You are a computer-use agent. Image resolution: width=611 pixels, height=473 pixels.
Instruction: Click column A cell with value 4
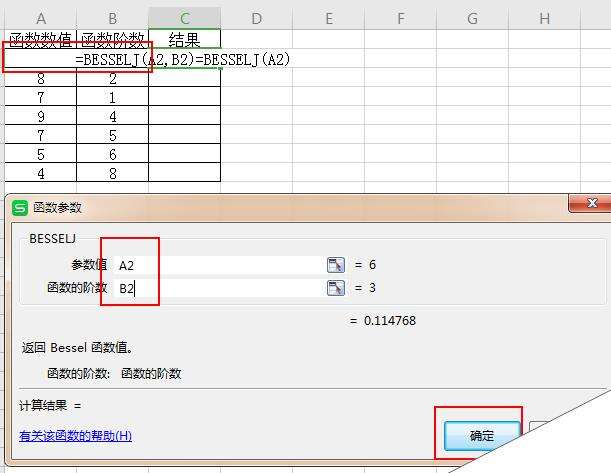click(x=41, y=173)
